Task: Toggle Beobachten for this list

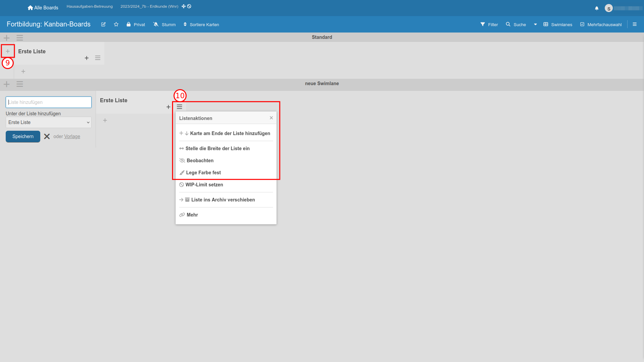Action: click(200, 161)
